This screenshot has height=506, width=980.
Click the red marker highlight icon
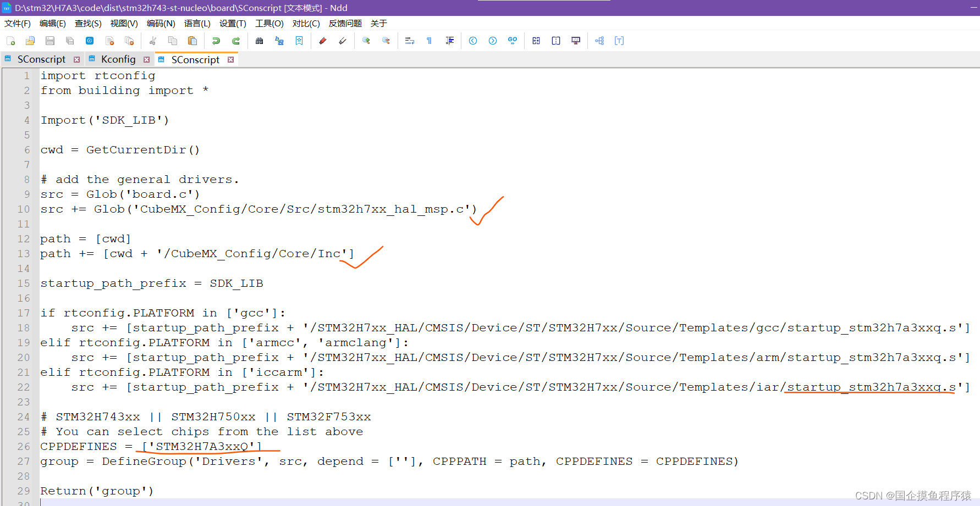(323, 41)
